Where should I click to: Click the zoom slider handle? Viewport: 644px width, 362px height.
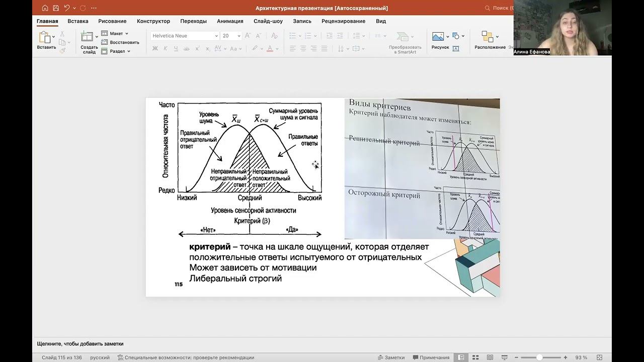tap(539, 357)
